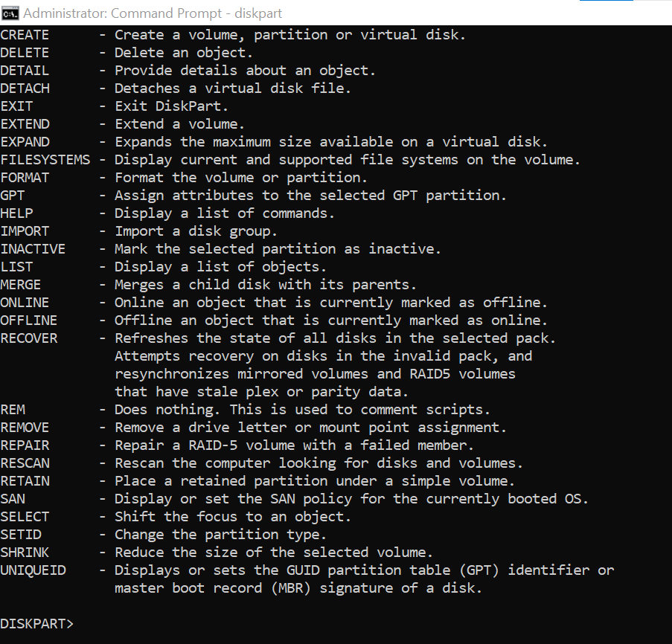Select the DELETE command entry

click(x=25, y=53)
